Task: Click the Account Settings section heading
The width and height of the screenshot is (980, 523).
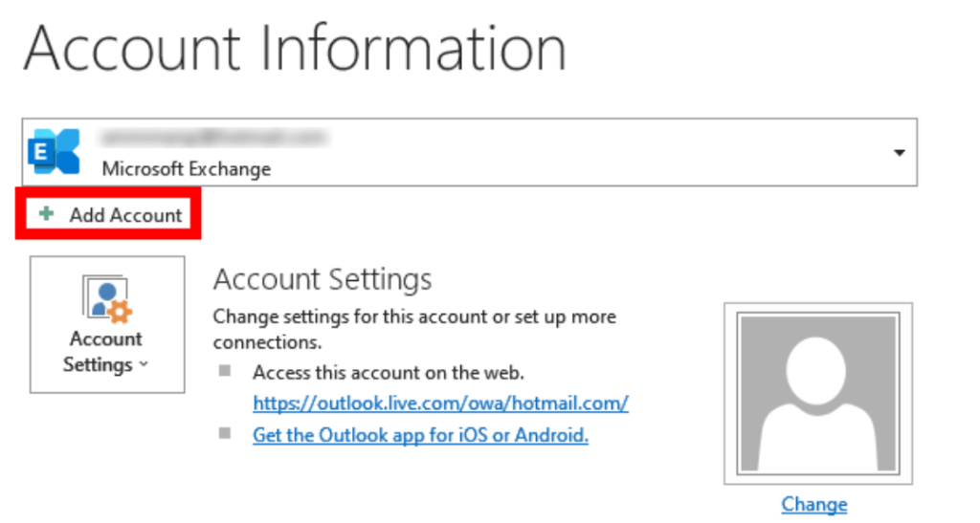Action: click(322, 279)
